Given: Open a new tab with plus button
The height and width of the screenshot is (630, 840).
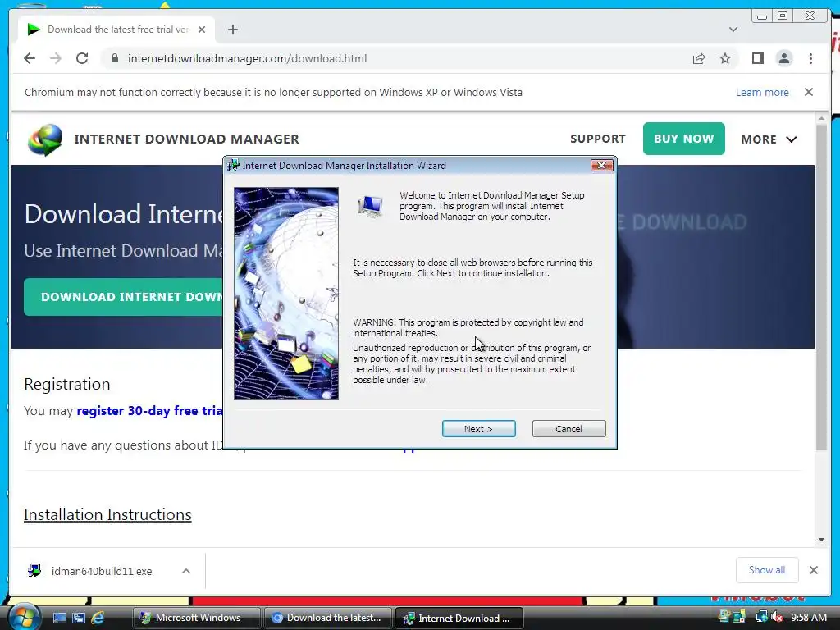Looking at the screenshot, I should (232, 30).
